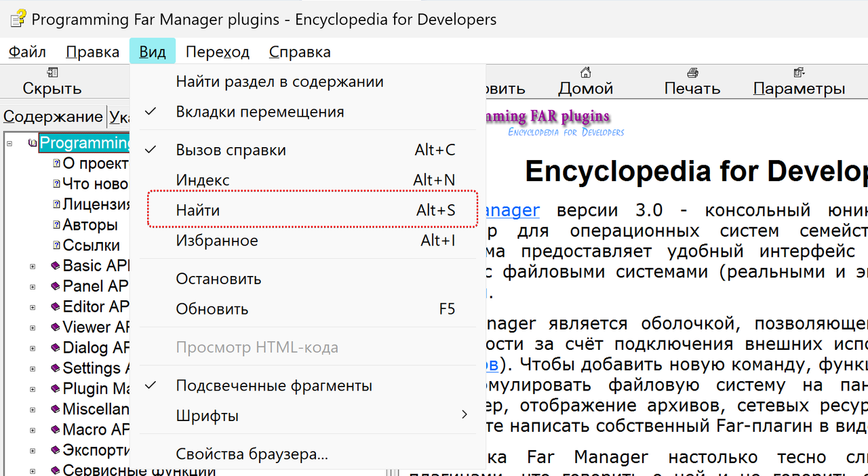Image resolution: width=868 pixels, height=476 pixels.
Task: Click the page icon next to Лицензия
Action: pyautogui.click(x=57, y=204)
